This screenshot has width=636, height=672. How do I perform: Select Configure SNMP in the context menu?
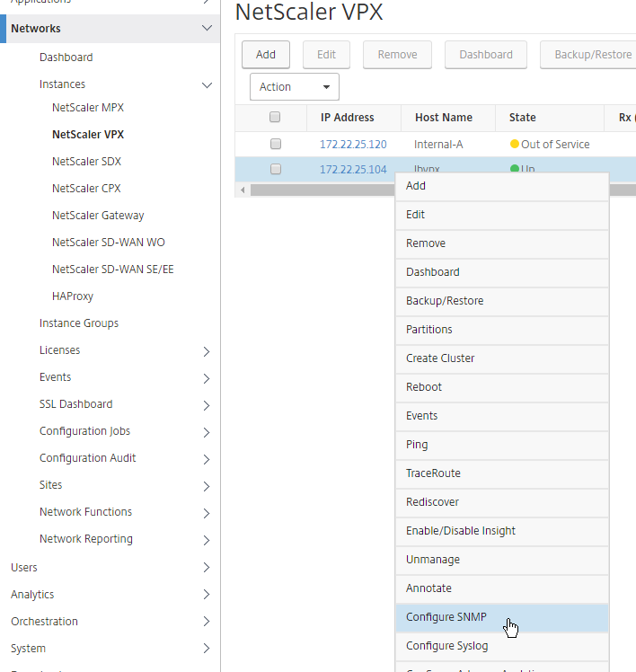(502, 617)
